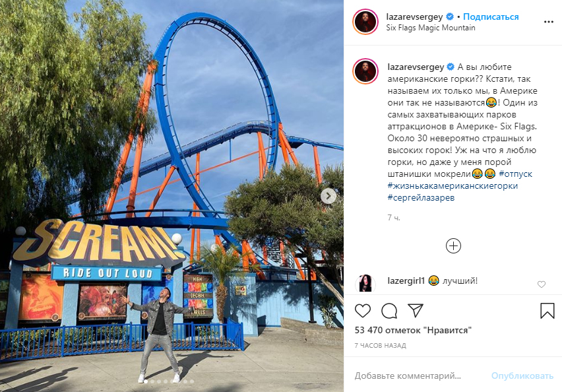
Task: Open lazarevsergey avatar next to caption
Action: [x=365, y=71]
